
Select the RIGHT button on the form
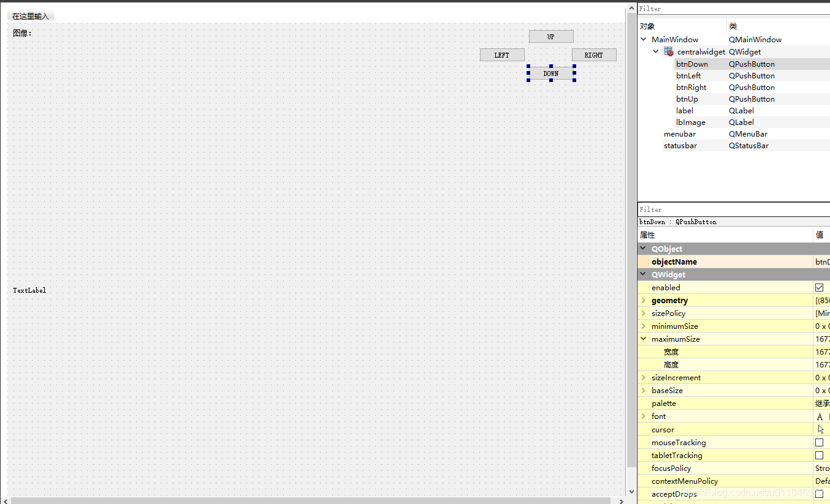click(594, 55)
